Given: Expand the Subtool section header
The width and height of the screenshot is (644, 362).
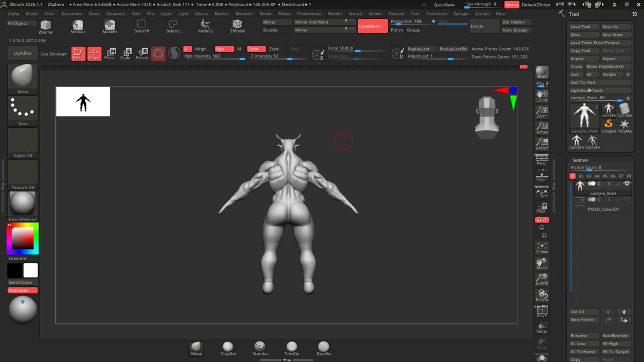Looking at the screenshot, I should click(580, 160).
